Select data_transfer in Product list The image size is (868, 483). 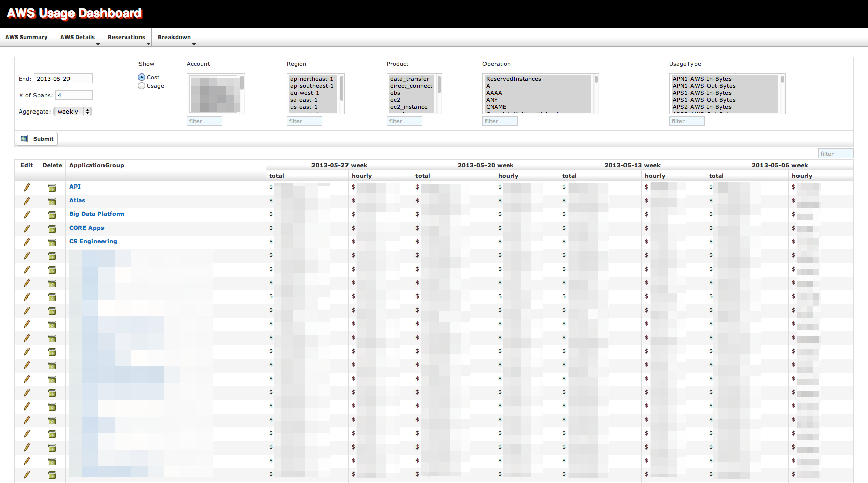point(412,79)
